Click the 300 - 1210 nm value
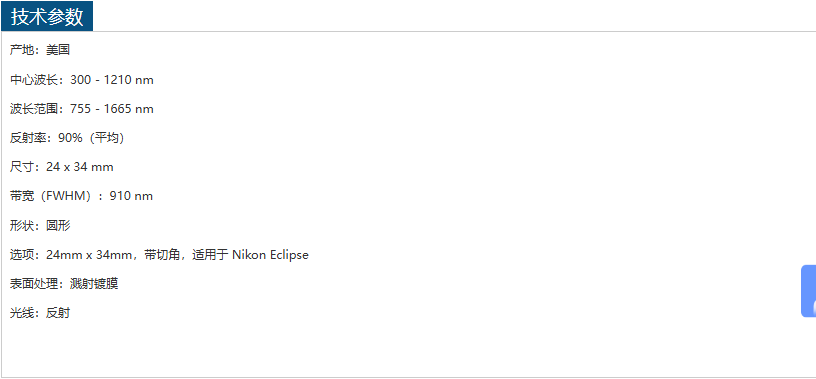Image resolution: width=816 pixels, height=379 pixels. tap(112, 80)
